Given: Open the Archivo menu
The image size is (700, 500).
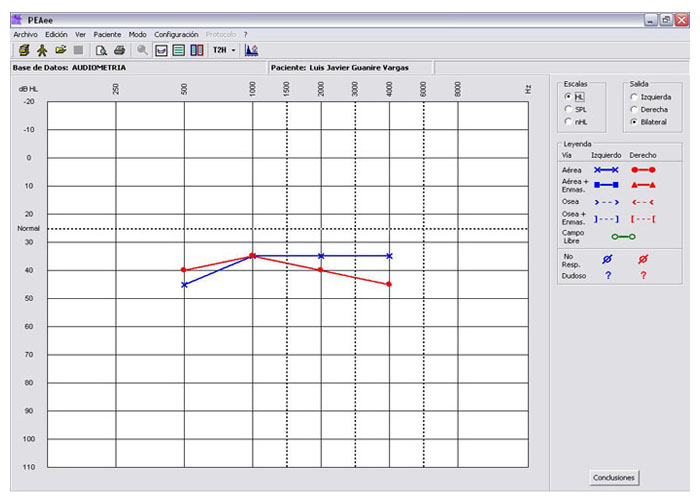Looking at the screenshot, I should [25, 34].
